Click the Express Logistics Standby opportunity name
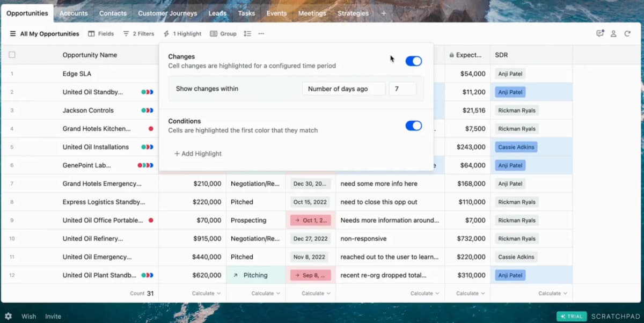The image size is (644, 323). tap(104, 202)
